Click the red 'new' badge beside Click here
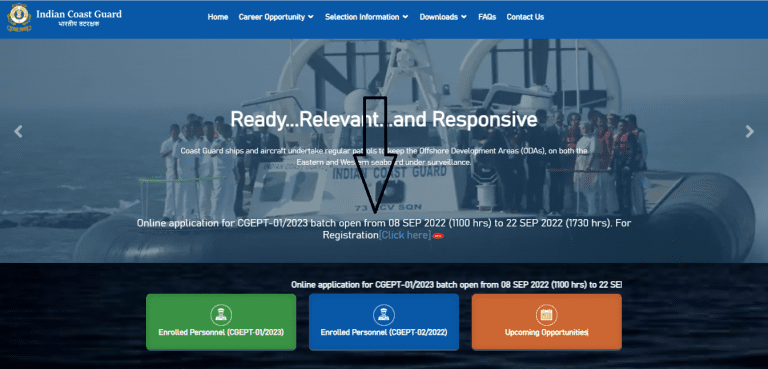768x369 pixels. coord(438,236)
